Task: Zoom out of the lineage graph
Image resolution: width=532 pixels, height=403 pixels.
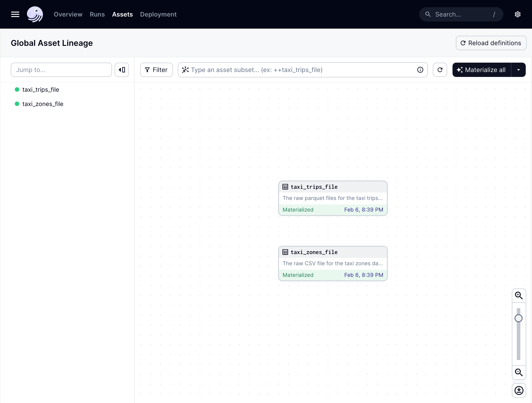Action: point(519,373)
